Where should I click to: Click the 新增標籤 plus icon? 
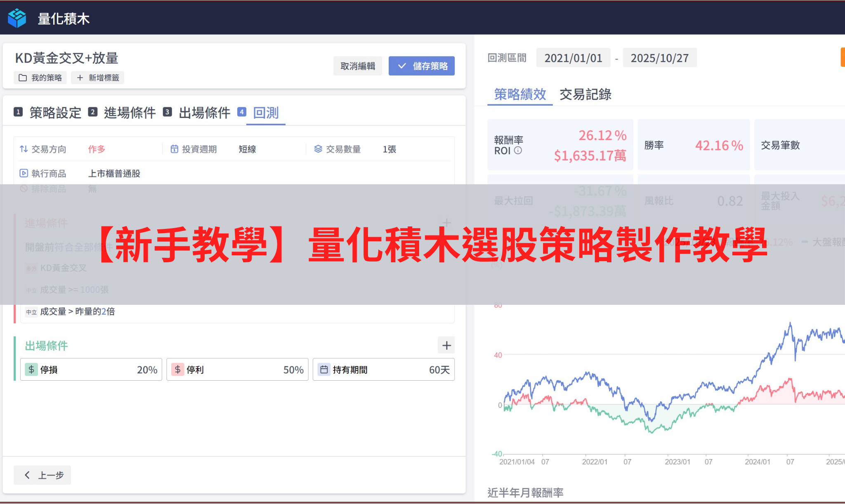pos(80,78)
